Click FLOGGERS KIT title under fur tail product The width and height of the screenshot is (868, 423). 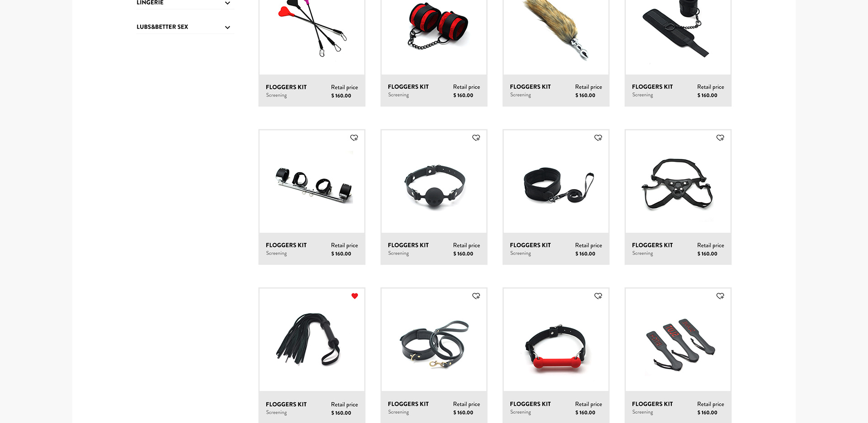(530, 87)
